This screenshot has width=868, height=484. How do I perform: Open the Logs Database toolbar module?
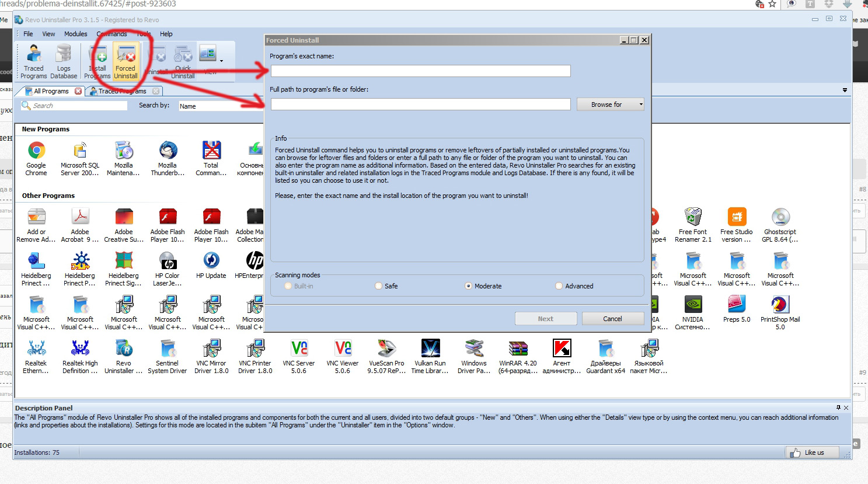tap(64, 61)
